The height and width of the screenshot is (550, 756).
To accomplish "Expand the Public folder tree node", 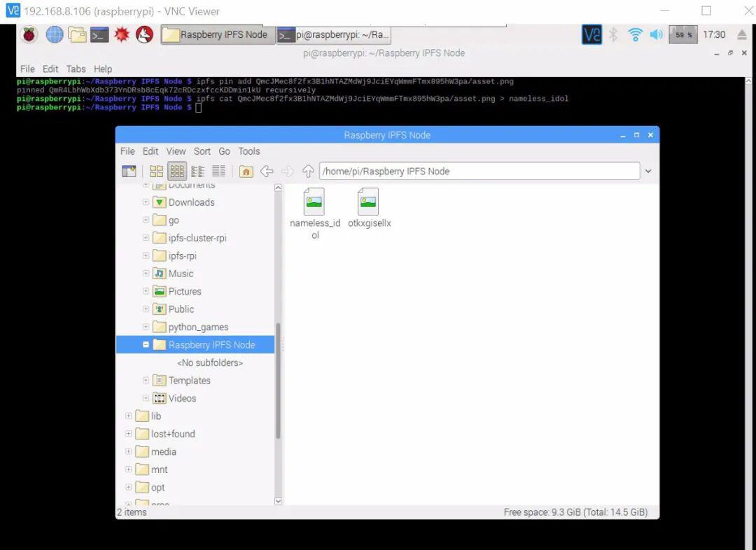I will click(146, 309).
